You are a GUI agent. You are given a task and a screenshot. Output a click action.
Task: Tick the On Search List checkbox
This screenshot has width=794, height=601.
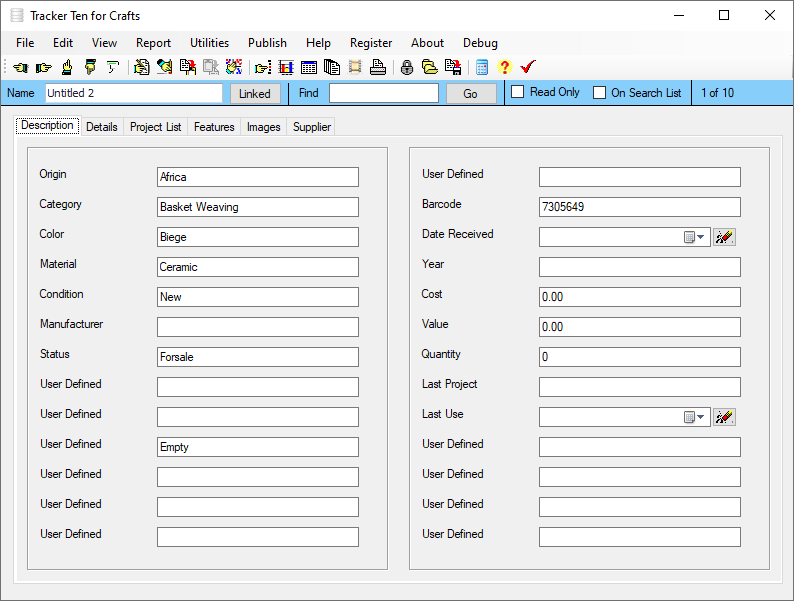(x=600, y=93)
